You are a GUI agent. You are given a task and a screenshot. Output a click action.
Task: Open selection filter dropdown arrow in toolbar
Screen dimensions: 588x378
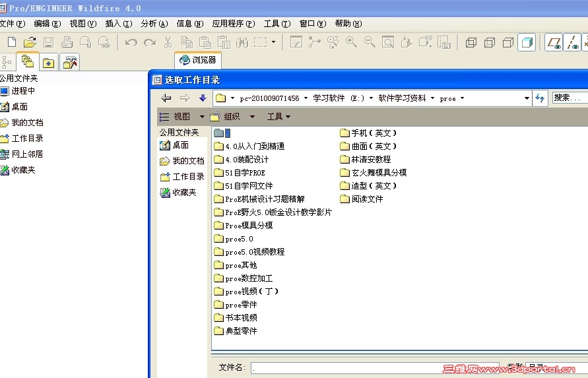tap(273, 42)
